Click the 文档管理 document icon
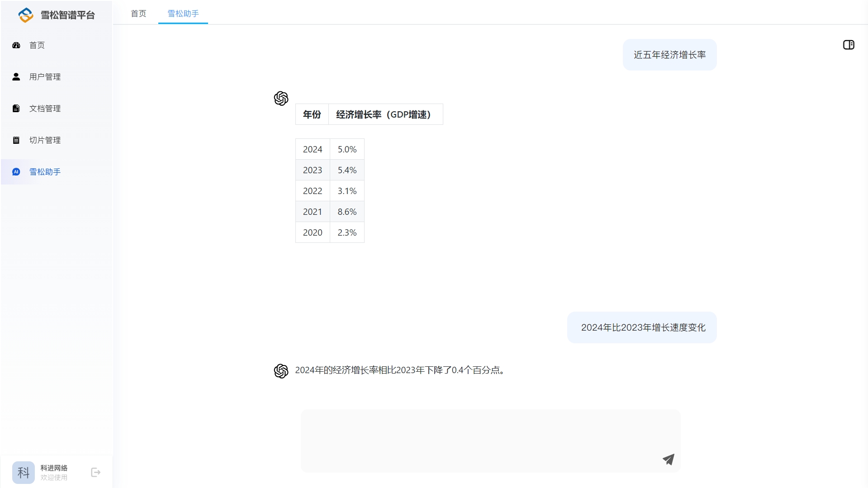This screenshot has height=488, width=868. click(x=16, y=109)
